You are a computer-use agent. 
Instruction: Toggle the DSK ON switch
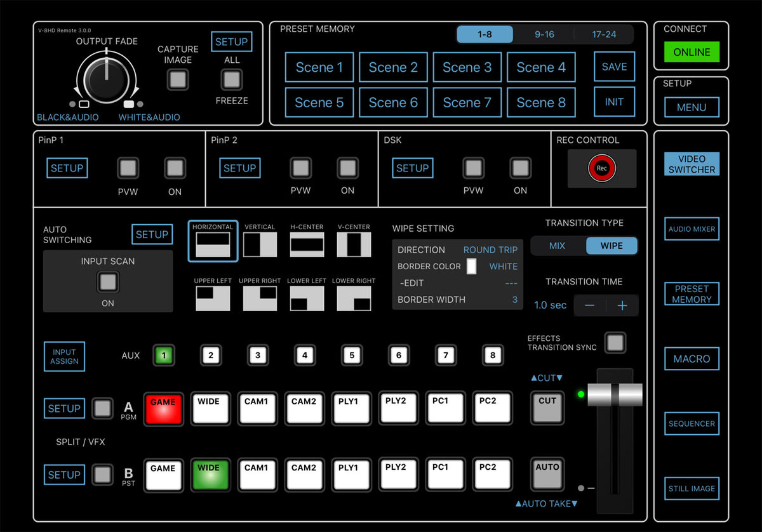pyautogui.click(x=520, y=168)
